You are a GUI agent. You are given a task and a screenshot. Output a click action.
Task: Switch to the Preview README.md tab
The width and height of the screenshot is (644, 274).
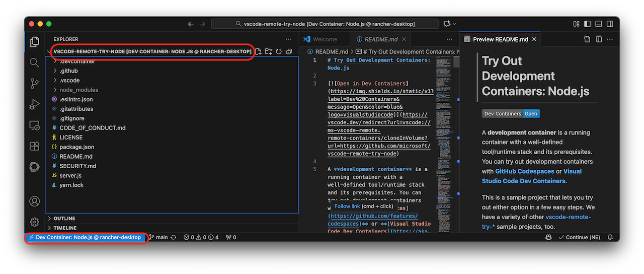500,39
